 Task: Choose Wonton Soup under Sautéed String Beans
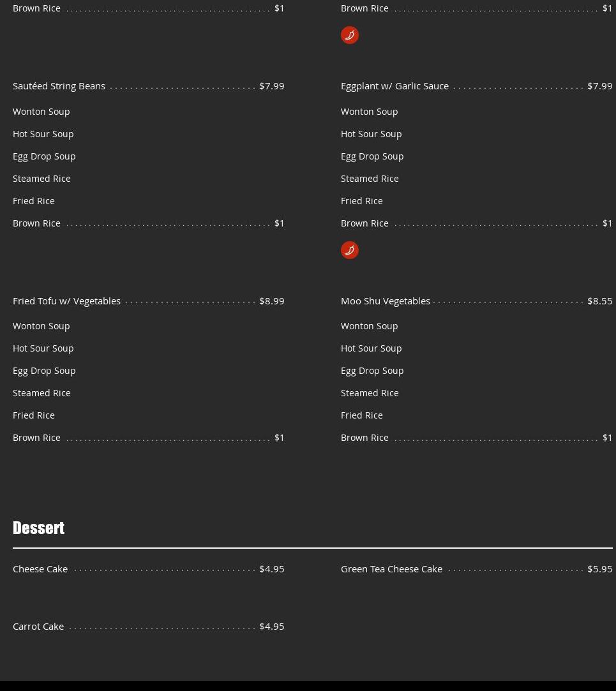pos(41,112)
